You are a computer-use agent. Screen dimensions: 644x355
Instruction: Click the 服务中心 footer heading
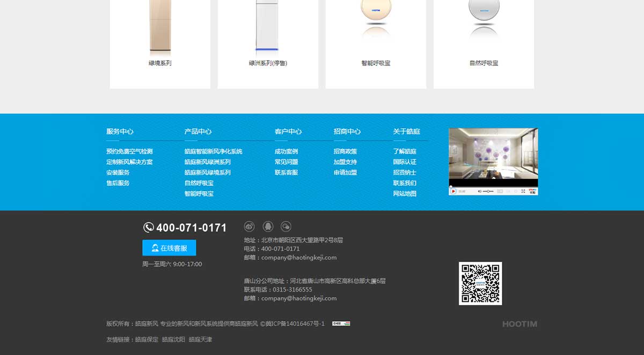[x=120, y=132]
